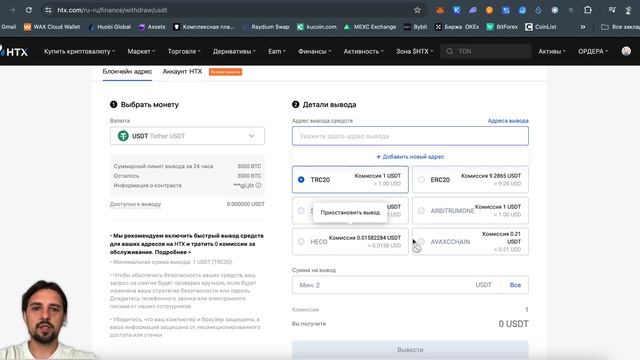
Task: Open the CoinList bookmark
Action: pyautogui.click(x=541, y=27)
